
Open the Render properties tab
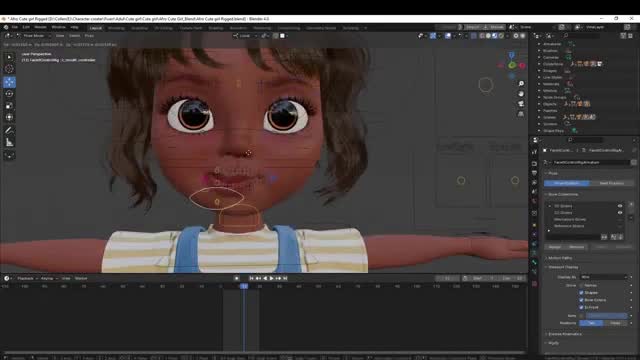[534, 163]
